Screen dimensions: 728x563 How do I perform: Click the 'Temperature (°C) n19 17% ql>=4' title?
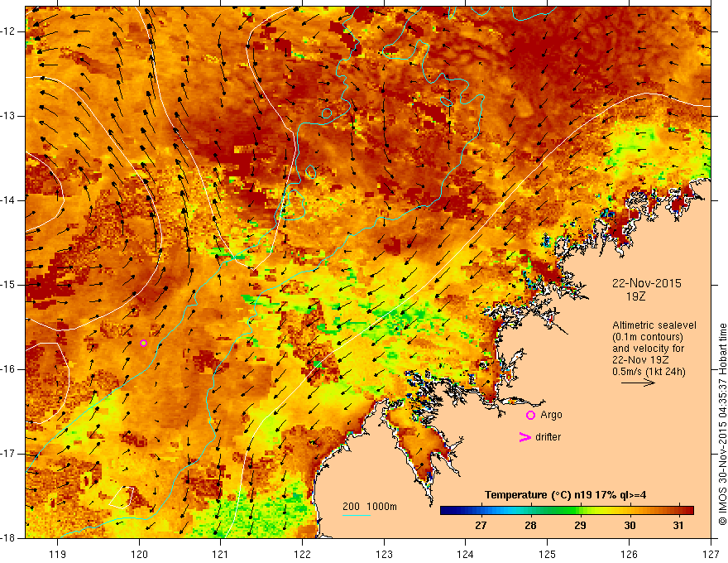tap(565, 495)
